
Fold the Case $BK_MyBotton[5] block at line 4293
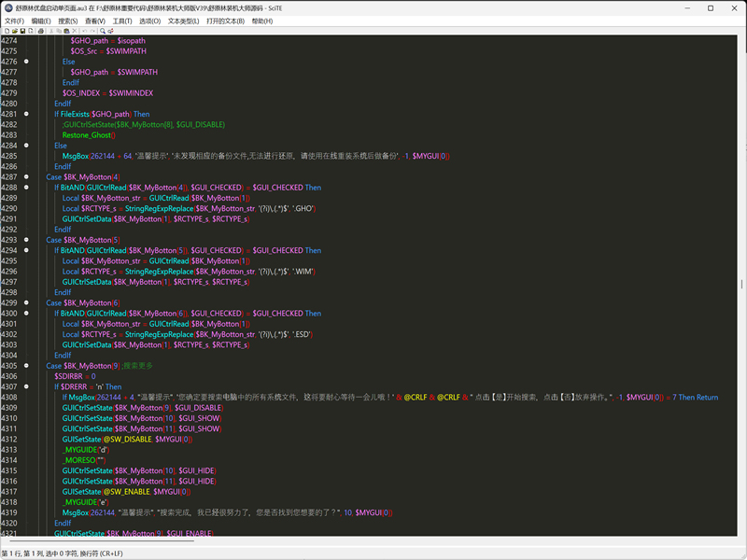[26, 240]
